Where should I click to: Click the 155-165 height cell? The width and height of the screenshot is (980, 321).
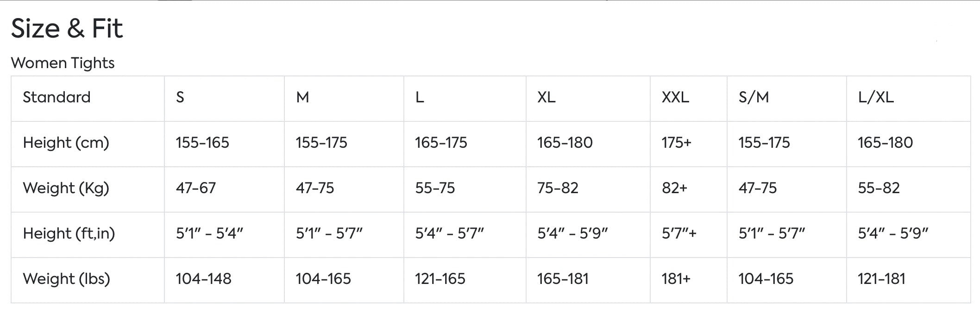(x=202, y=143)
